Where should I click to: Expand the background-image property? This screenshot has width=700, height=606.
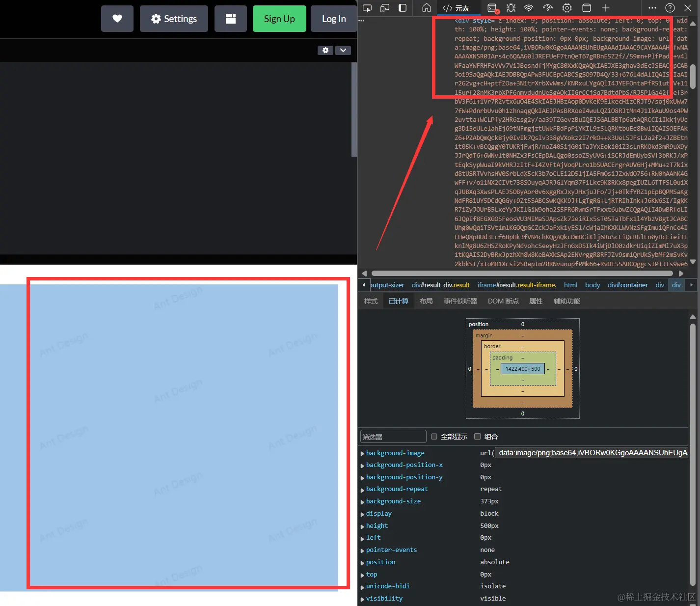[x=362, y=454]
